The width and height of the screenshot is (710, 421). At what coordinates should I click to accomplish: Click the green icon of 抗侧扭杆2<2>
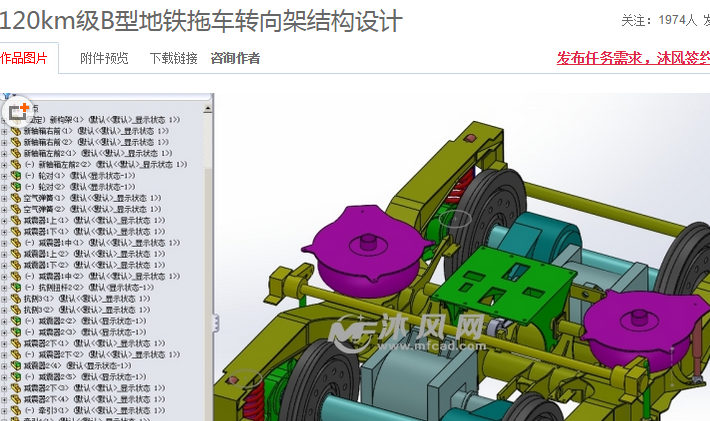[x=16, y=287]
